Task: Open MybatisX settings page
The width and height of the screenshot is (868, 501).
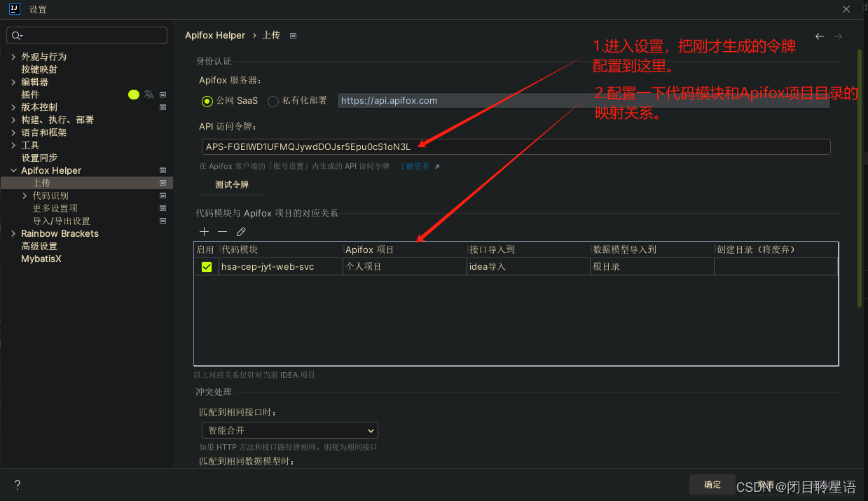Action: click(41, 259)
